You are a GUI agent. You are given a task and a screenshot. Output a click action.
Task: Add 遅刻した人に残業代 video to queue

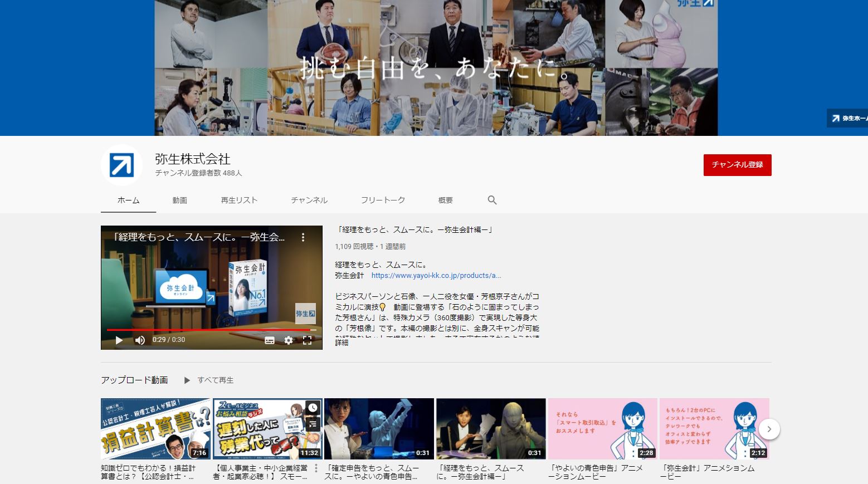click(x=313, y=424)
